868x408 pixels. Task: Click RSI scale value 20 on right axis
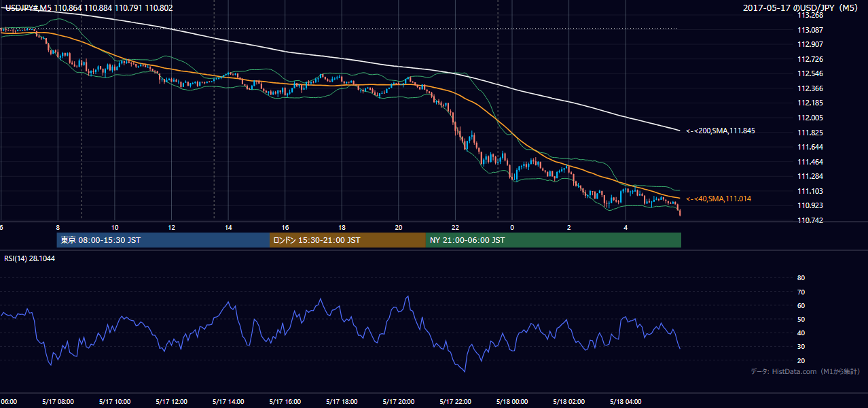[801, 360]
